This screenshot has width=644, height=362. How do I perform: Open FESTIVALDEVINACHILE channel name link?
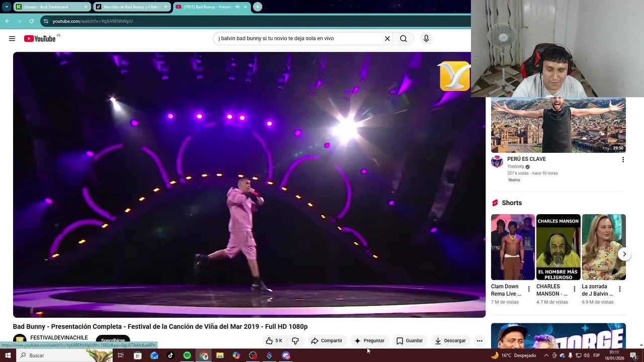coord(59,338)
